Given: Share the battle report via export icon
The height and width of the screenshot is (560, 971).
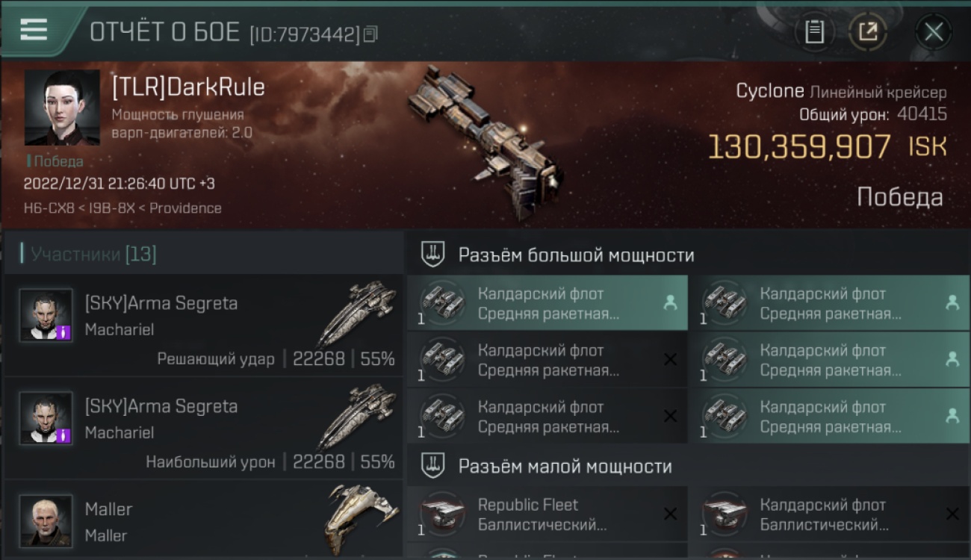Looking at the screenshot, I should (x=867, y=32).
